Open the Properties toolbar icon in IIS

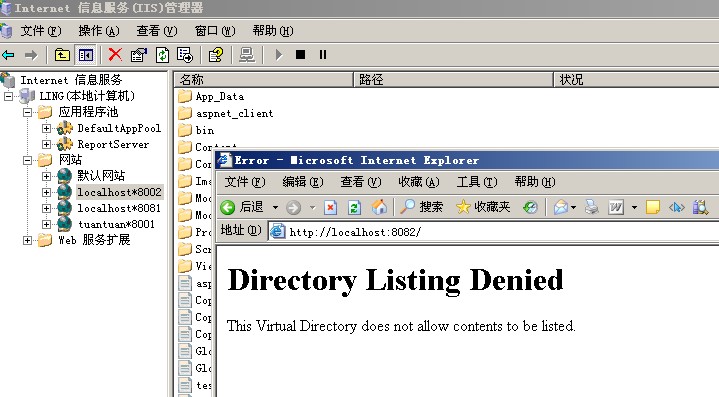[138, 55]
